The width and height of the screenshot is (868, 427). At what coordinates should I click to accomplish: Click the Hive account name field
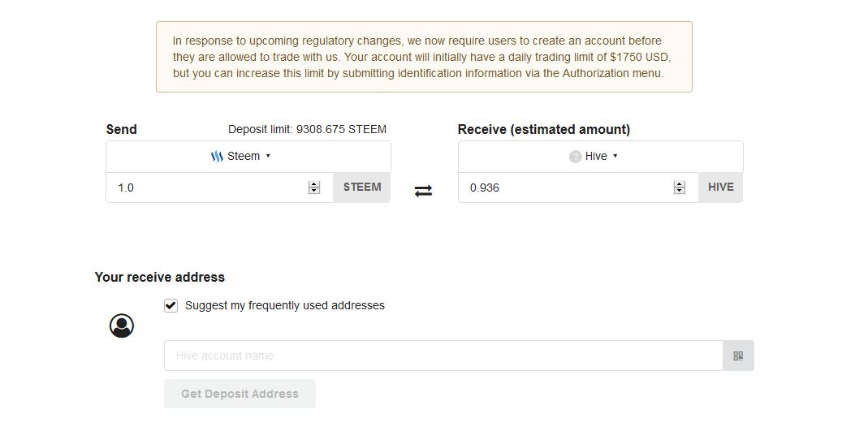pyautogui.click(x=443, y=356)
